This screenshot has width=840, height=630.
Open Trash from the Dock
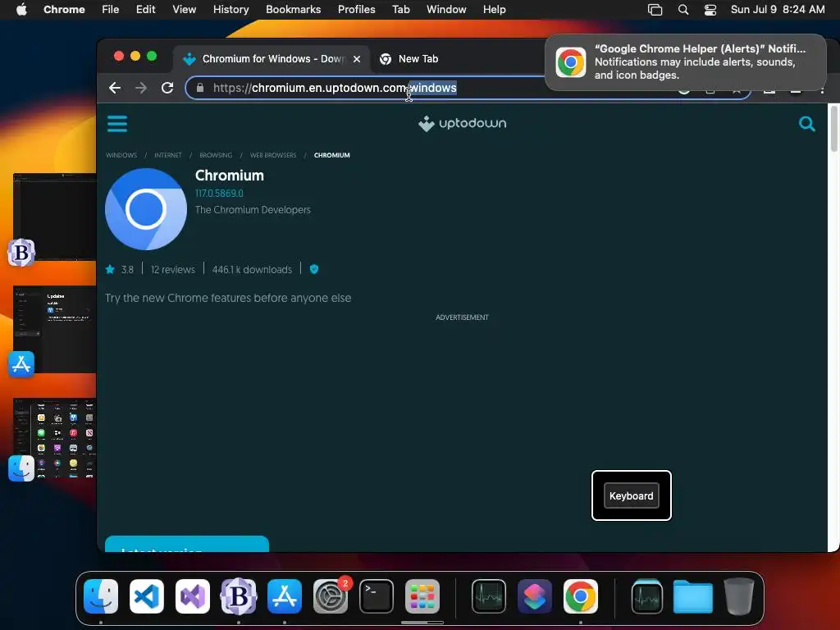(739, 596)
